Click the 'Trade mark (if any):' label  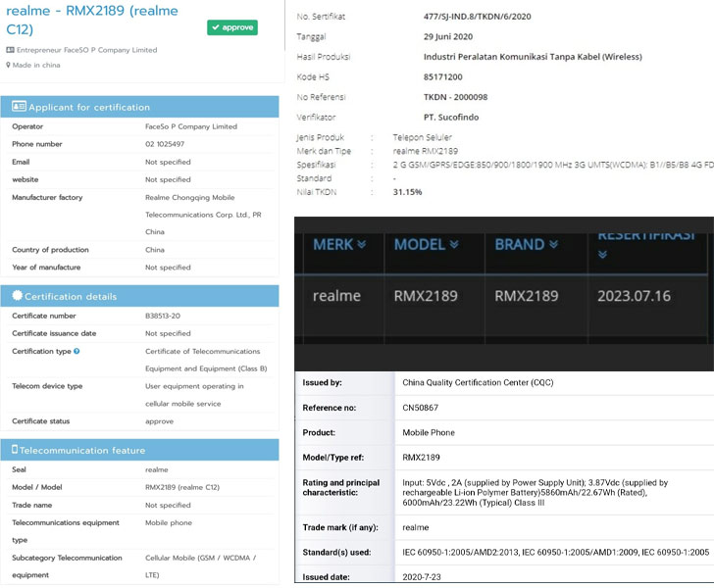click(x=340, y=527)
